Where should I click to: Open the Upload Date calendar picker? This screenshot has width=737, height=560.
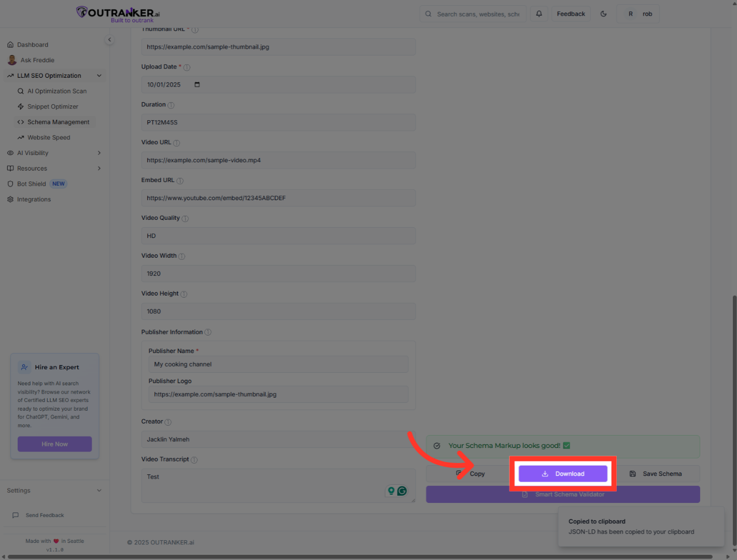tap(197, 85)
